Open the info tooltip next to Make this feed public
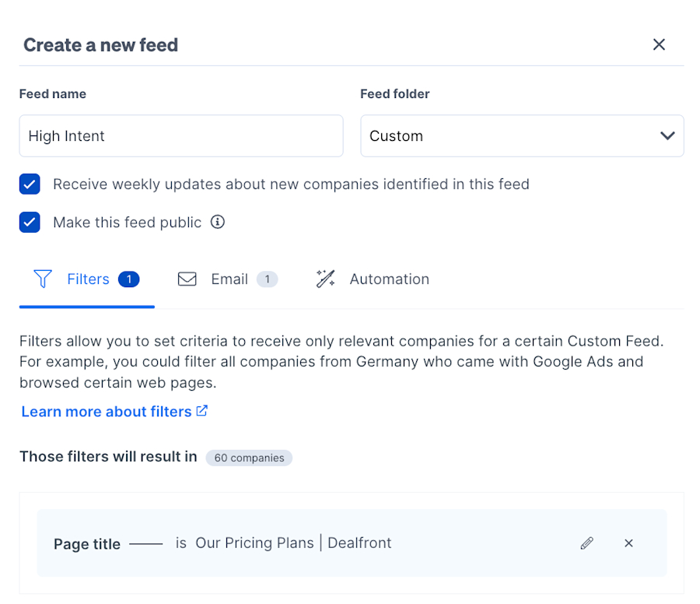 tap(218, 222)
